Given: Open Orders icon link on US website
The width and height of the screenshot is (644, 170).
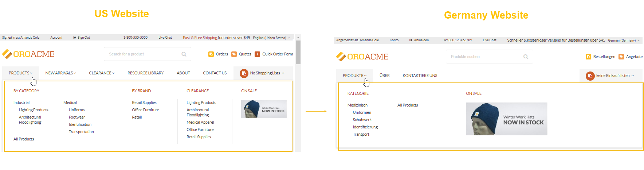Looking at the screenshot, I should [211, 54].
